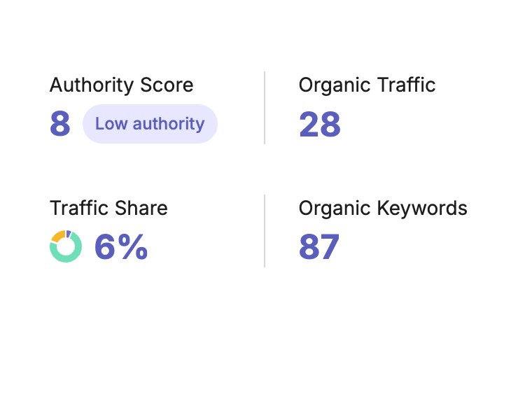Open the Organic Traffic value 28
Screen dimensions: 532x406
coord(320,125)
